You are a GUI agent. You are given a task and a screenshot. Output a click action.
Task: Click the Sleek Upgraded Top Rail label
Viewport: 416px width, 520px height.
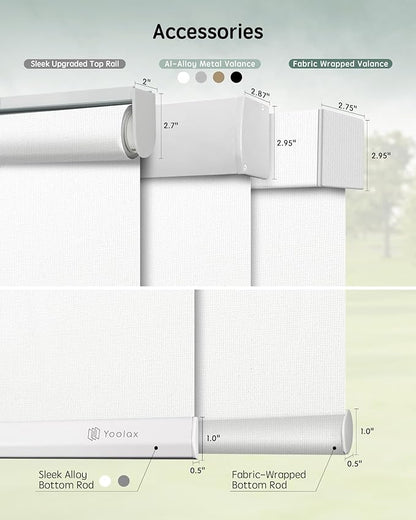(75, 64)
